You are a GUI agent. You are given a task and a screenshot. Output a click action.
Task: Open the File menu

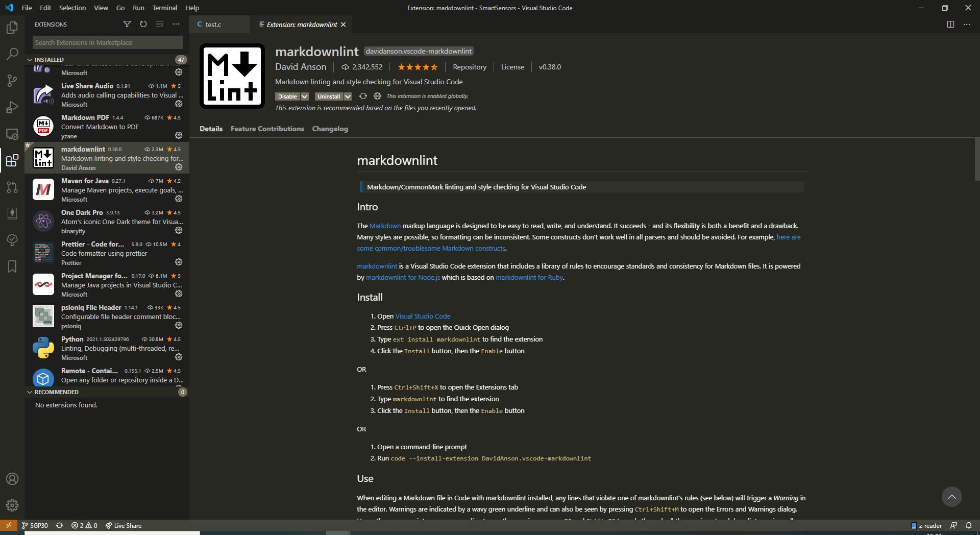pos(27,8)
